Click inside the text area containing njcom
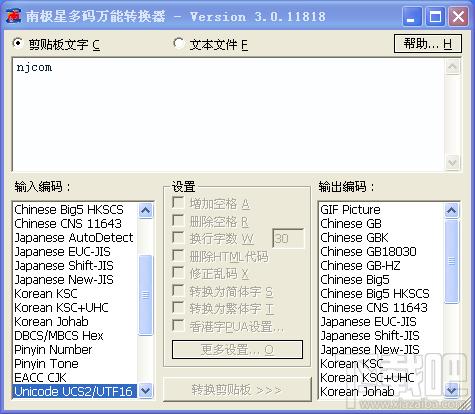 coord(229,115)
